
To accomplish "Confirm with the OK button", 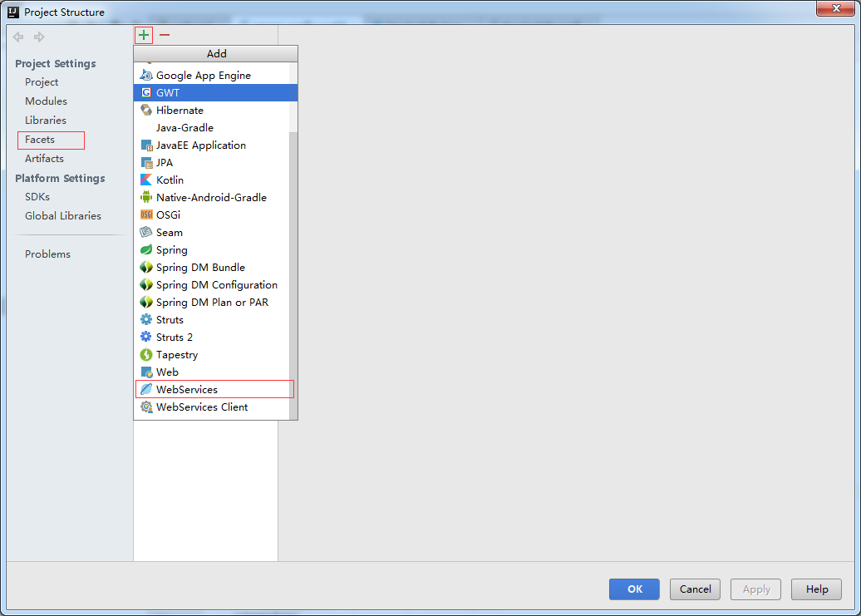I will (634, 589).
